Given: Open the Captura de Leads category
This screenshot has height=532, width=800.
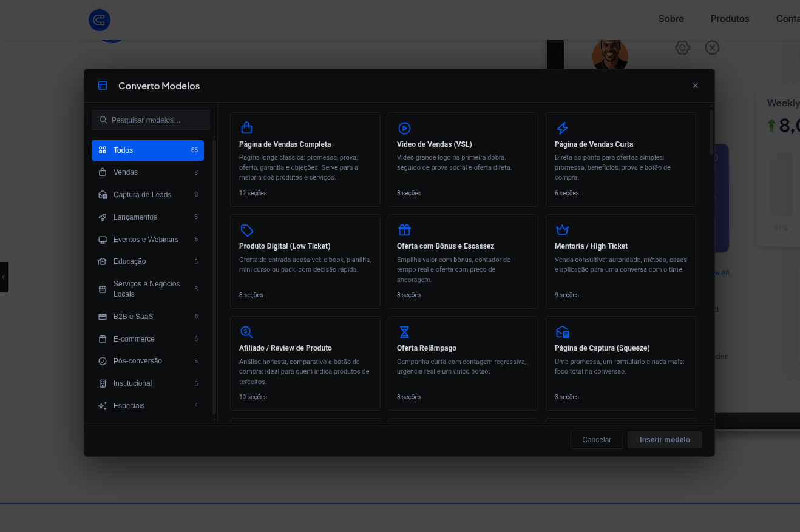Looking at the screenshot, I should point(147,195).
